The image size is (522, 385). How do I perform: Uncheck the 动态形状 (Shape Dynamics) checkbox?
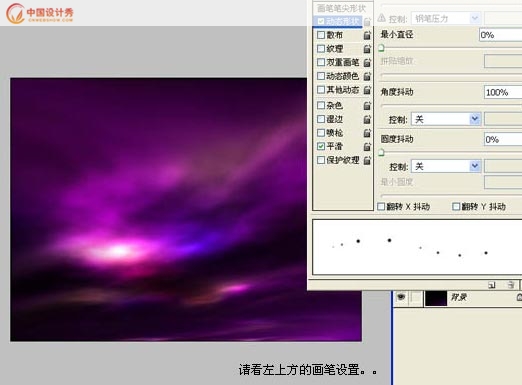(x=321, y=21)
